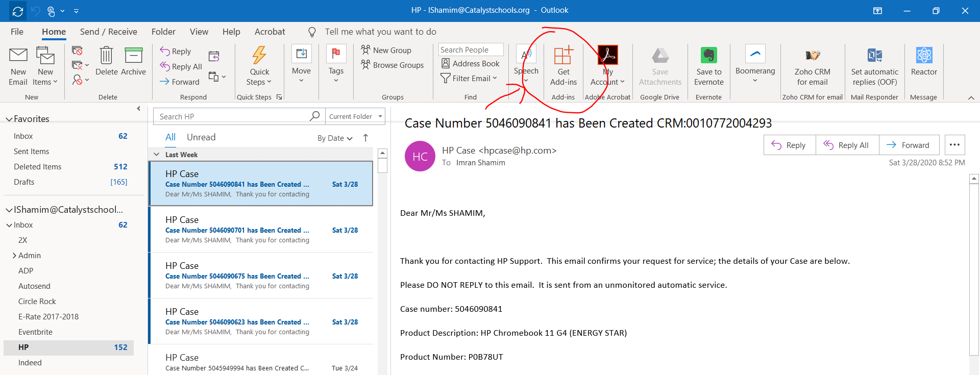Collapse the IShamim@Catalystschool account tree
The image size is (980, 375).
point(9,210)
